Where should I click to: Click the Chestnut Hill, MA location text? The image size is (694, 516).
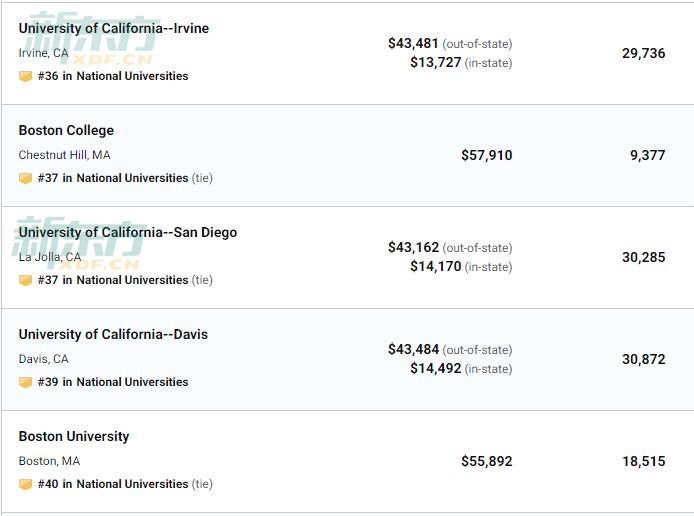pyautogui.click(x=65, y=155)
